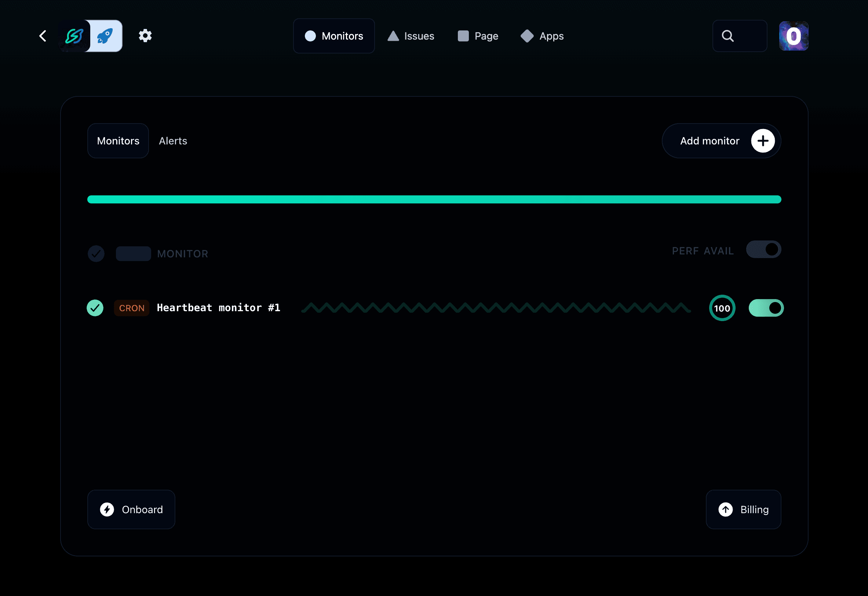Open the Apps navigation item
Image resolution: width=868 pixels, height=596 pixels.
point(542,36)
